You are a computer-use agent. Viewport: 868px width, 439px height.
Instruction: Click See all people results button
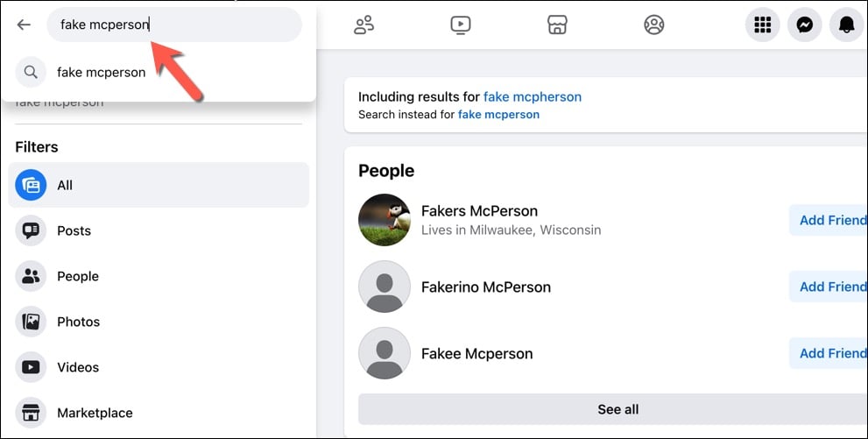tap(617, 409)
